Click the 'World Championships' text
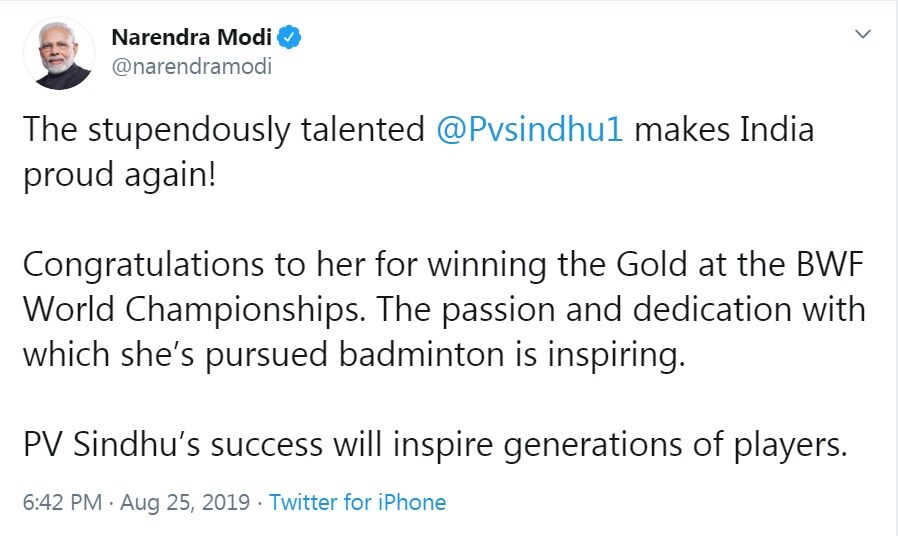 (x=194, y=310)
